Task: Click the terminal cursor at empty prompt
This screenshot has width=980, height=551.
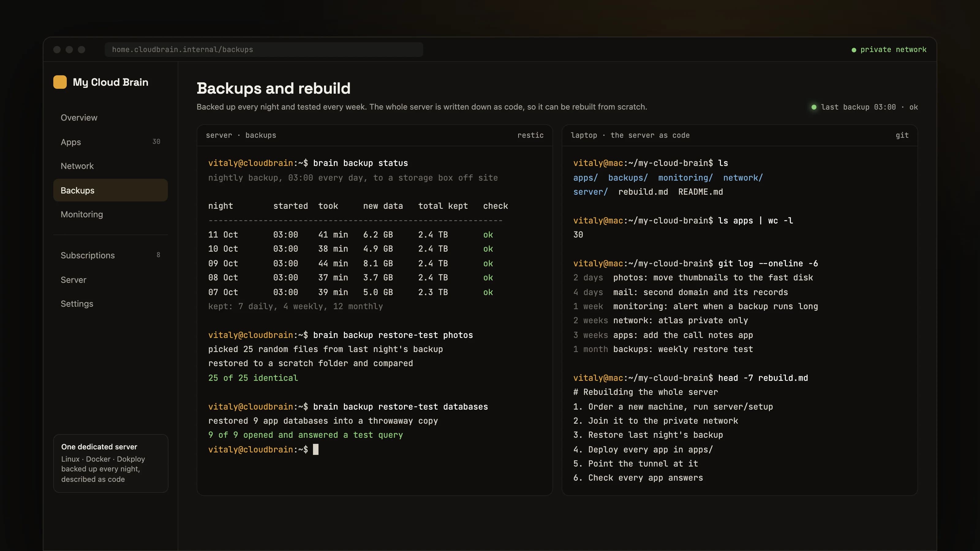Action: [x=315, y=449]
